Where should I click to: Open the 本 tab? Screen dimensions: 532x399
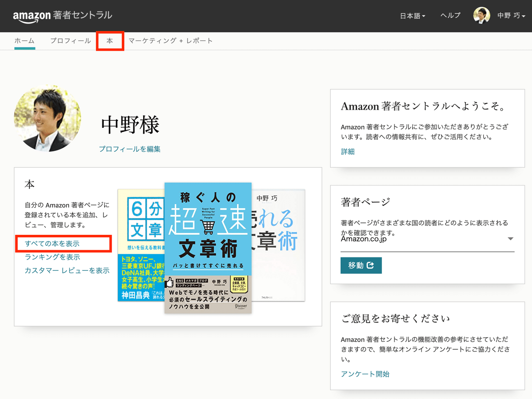pyautogui.click(x=110, y=41)
